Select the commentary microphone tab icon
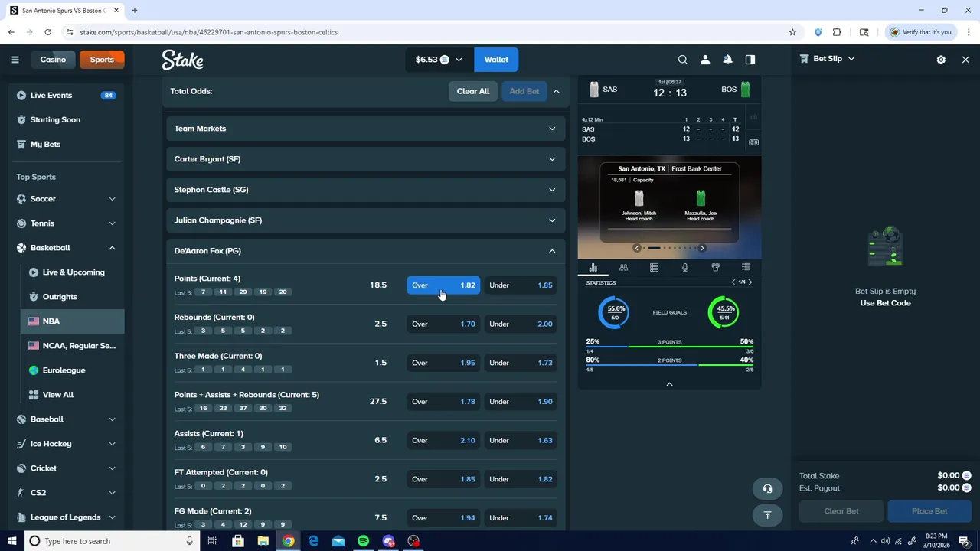The width and height of the screenshot is (980, 551). click(684, 267)
